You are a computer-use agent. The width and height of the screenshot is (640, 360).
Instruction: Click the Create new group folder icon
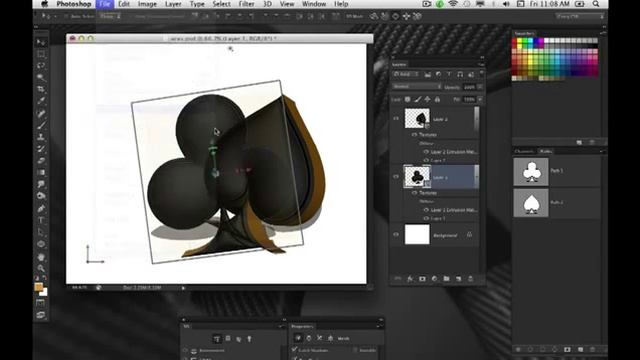[446, 279]
